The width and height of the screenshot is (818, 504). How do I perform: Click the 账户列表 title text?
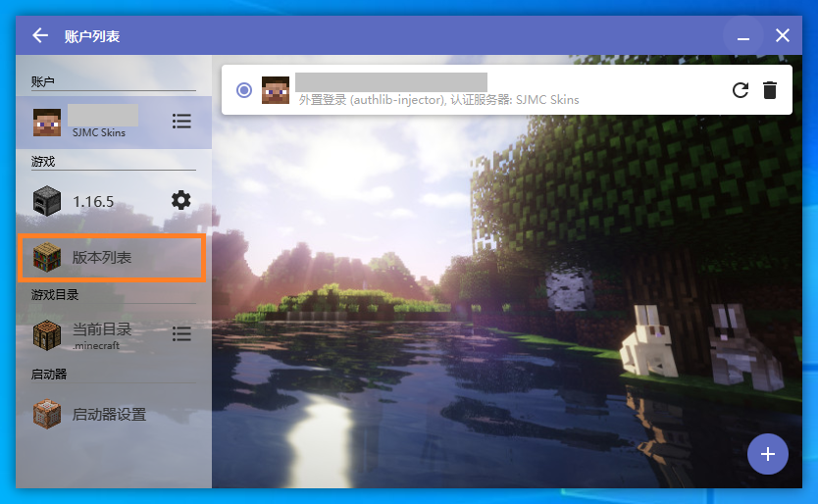pos(92,36)
